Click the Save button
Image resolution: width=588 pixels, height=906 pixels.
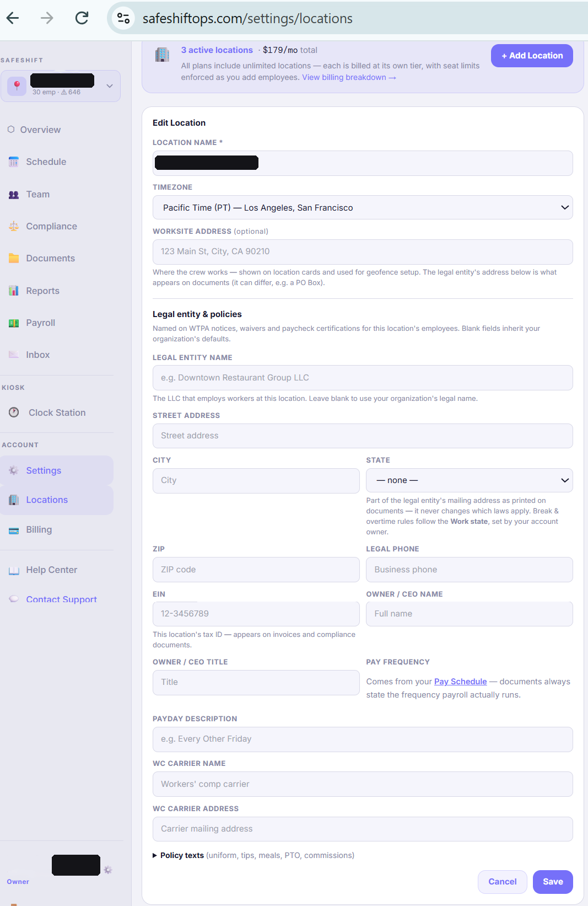coord(553,882)
